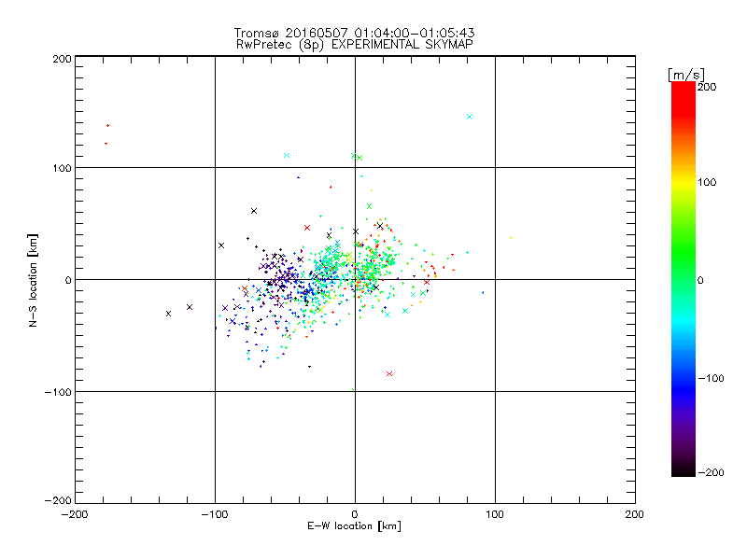
Task: Click the leftmost black X marker
Action: point(168,314)
